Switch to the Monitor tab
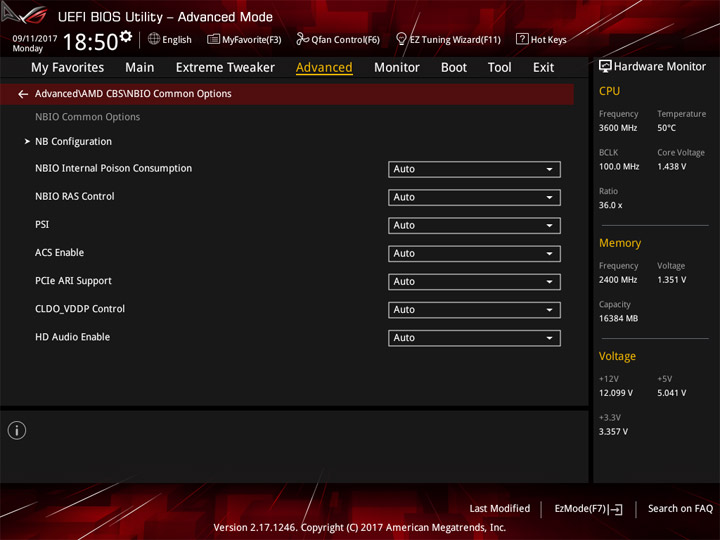Viewport: 720px width, 540px height. (x=397, y=68)
